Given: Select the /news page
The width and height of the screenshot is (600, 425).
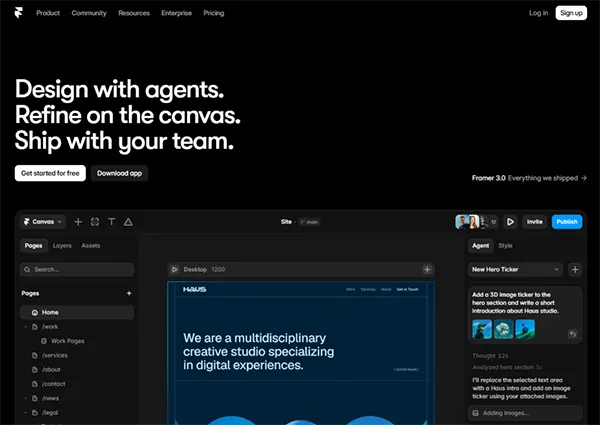Looking at the screenshot, I should 50,398.
